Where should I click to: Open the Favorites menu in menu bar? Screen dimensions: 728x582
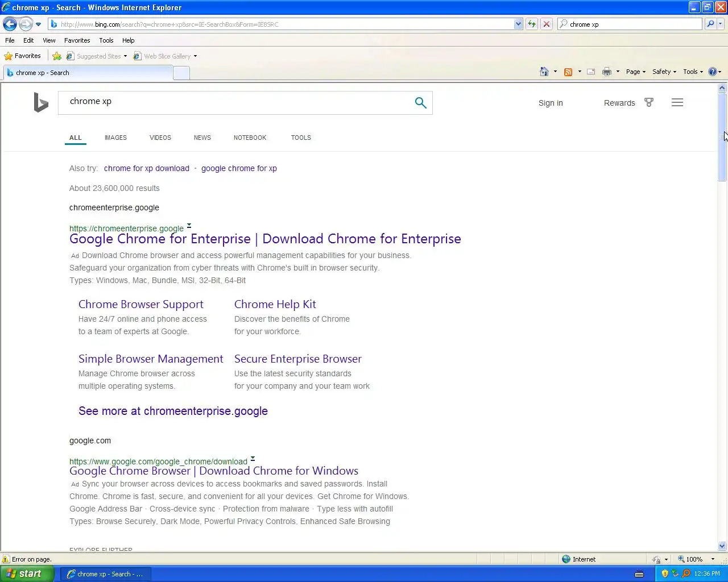coord(77,40)
